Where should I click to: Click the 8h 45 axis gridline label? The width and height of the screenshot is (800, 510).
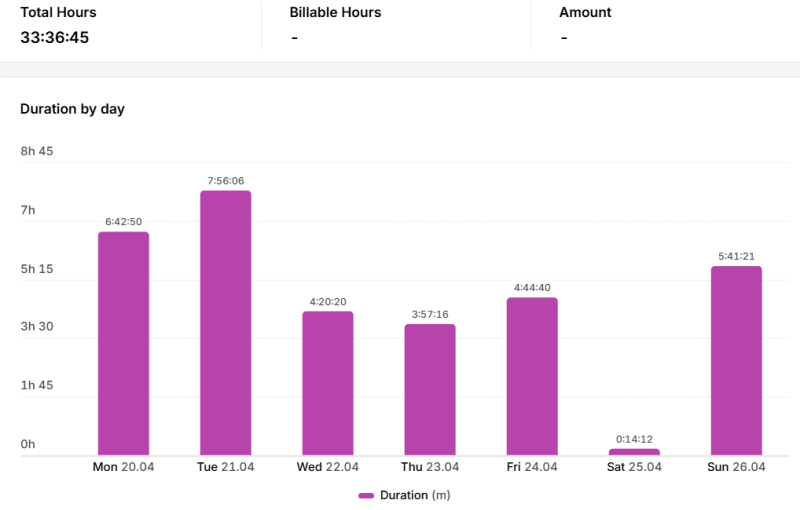tap(37, 151)
